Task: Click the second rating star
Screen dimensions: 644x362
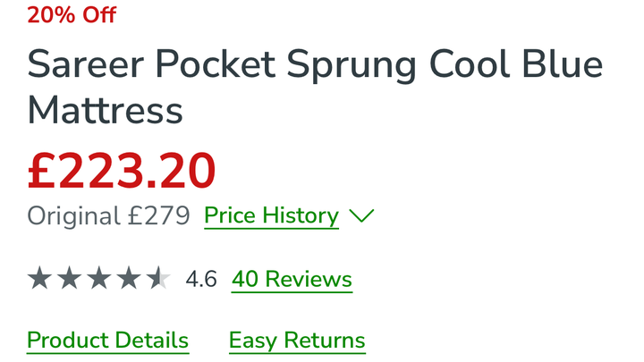Action: point(69,279)
